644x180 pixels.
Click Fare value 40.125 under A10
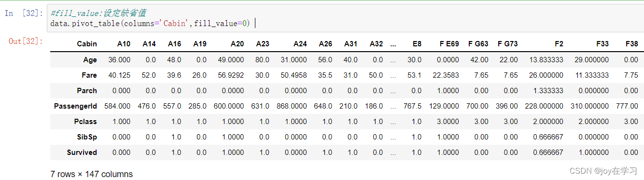119,75
